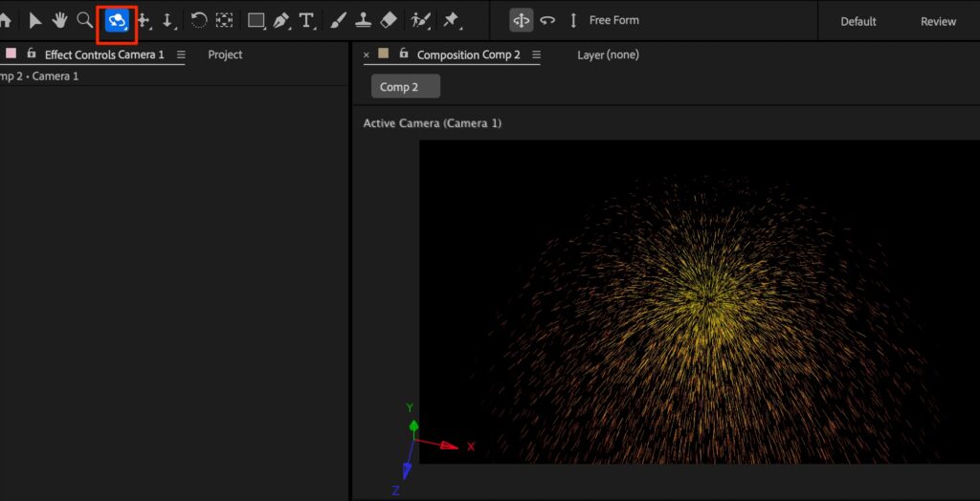This screenshot has height=501, width=980.
Task: Select the Hand tool
Action: click(59, 20)
